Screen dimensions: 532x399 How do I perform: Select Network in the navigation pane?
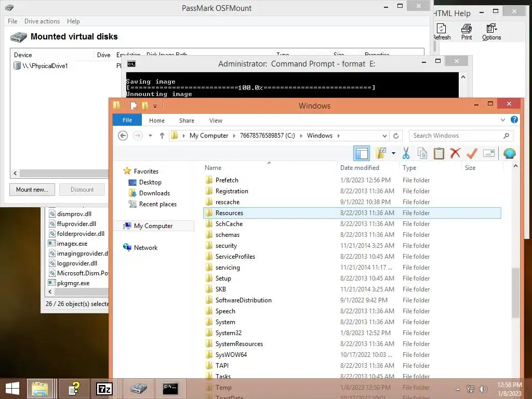tap(145, 248)
